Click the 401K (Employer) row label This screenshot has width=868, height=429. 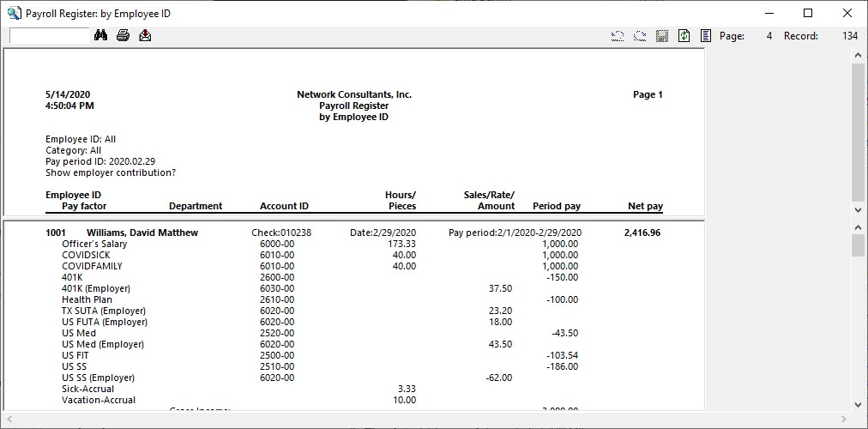96,288
